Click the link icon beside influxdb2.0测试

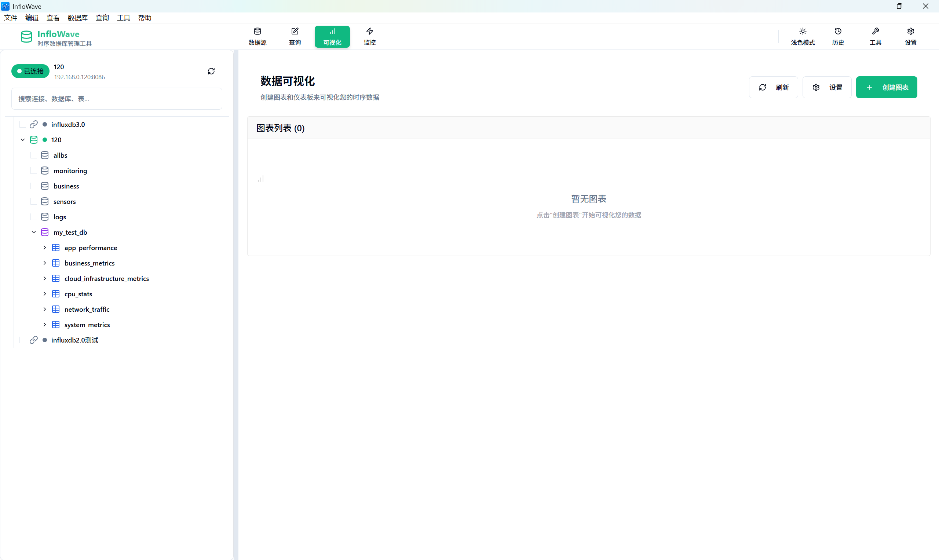pos(34,340)
